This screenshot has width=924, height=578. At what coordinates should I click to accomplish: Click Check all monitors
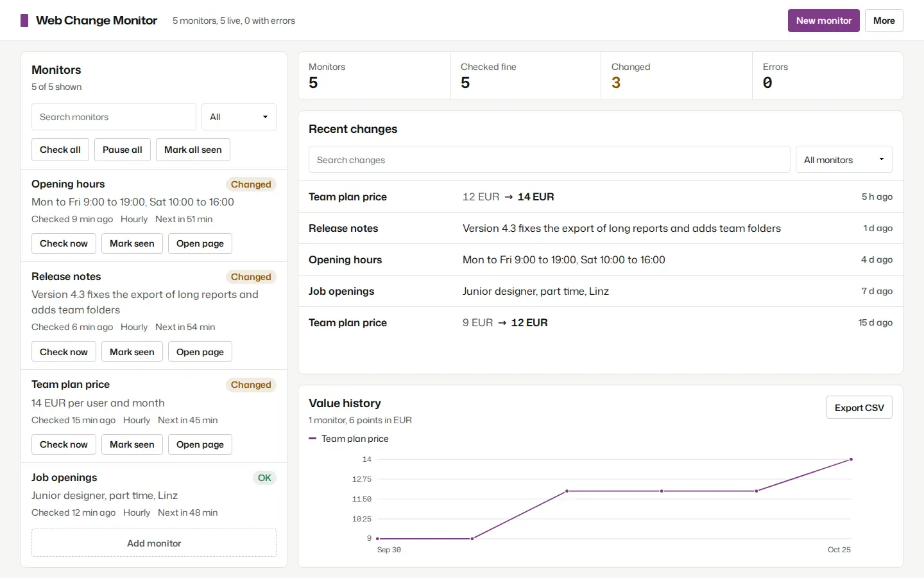point(60,150)
